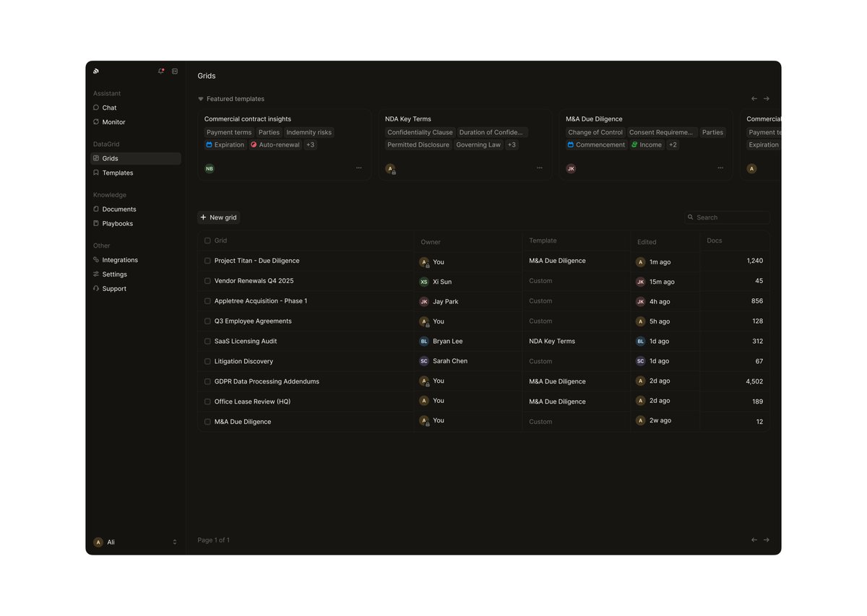Image resolution: width=867 pixels, height=616 pixels.
Task: Check the Q3 Employee Agreements row
Action: [207, 321]
